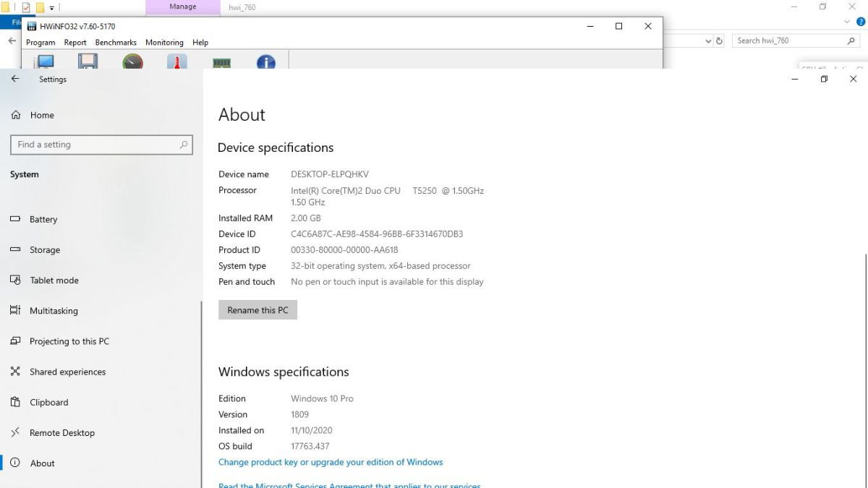The width and height of the screenshot is (868, 488).
Task: Click Change product key or upgrade link
Action: (331, 462)
